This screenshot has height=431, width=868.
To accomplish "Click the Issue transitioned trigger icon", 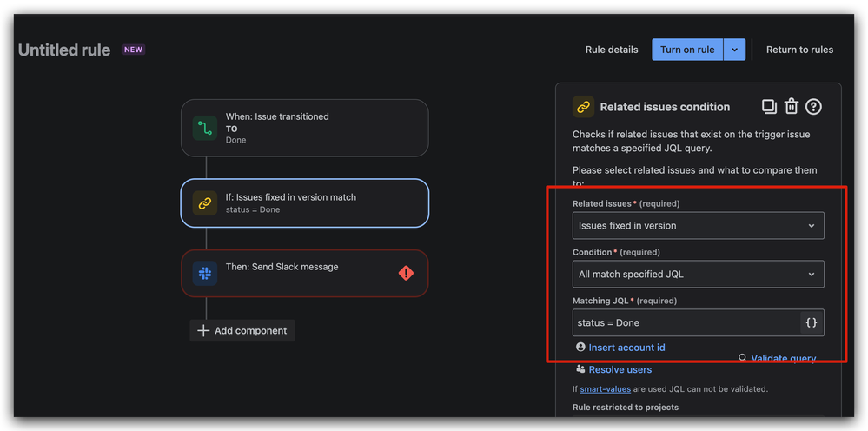I will 205,128.
